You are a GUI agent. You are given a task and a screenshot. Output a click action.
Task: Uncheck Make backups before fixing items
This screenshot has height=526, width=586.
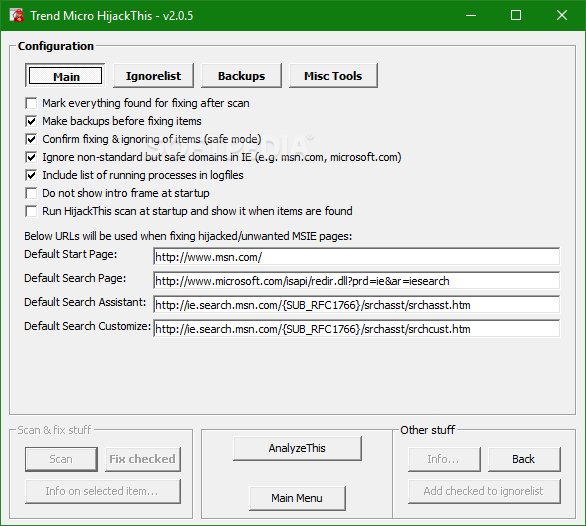(x=31, y=121)
